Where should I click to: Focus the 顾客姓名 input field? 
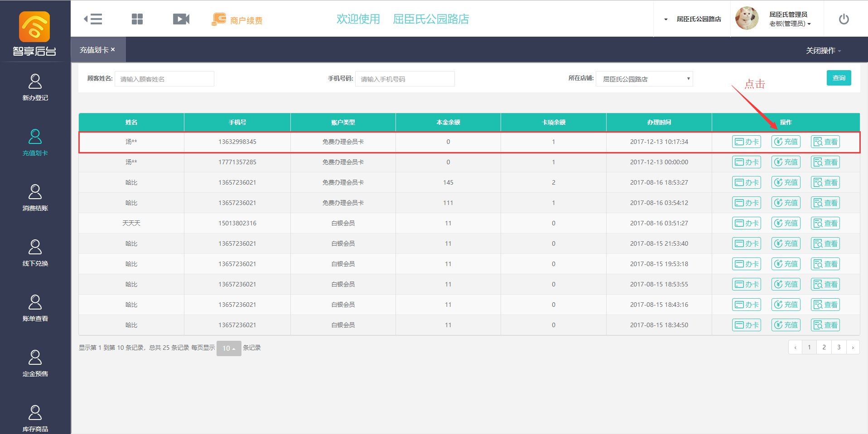point(164,79)
